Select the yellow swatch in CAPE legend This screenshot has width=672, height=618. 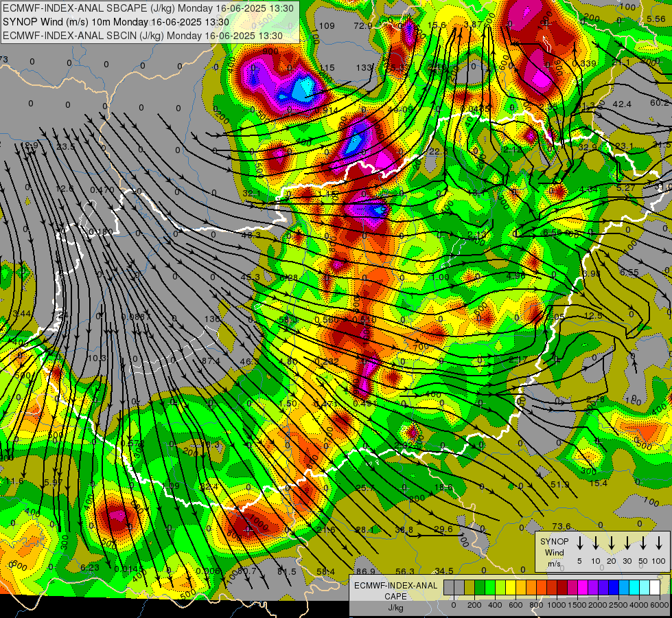tap(511, 588)
